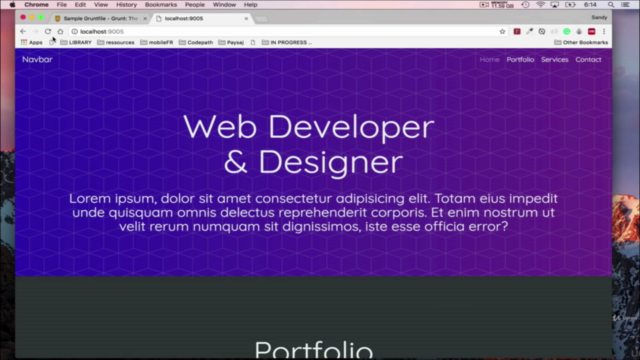
Task: Click the Wi-Fi status icon
Action: coord(540,4)
